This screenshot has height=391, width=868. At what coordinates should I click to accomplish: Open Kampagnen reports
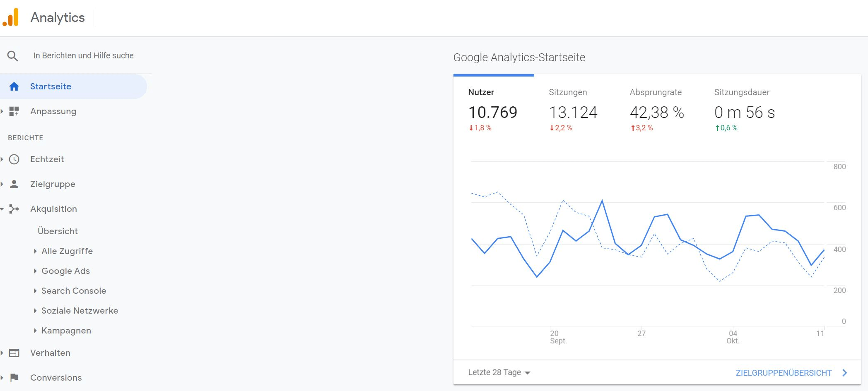click(x=66, y=331)
